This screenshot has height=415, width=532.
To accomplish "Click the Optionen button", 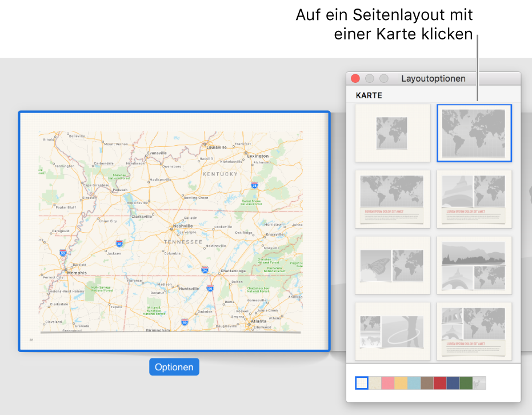I will (x=174, y=367).
